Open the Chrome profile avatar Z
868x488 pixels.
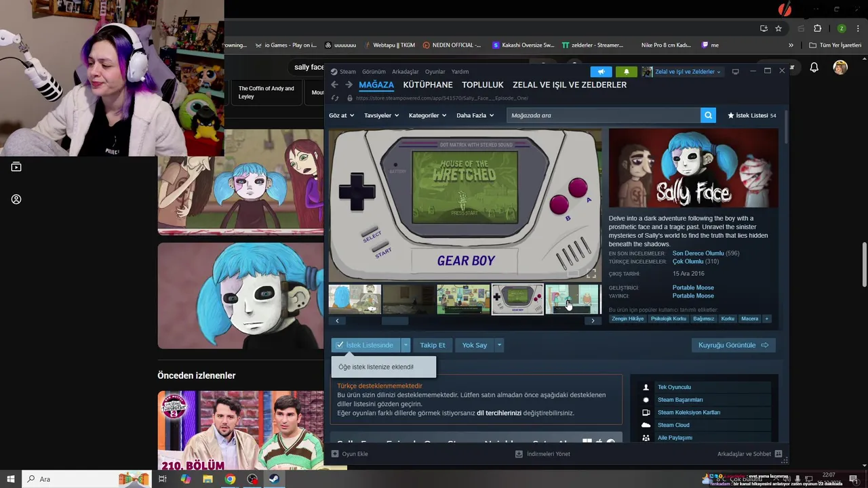tap(842, 28)
